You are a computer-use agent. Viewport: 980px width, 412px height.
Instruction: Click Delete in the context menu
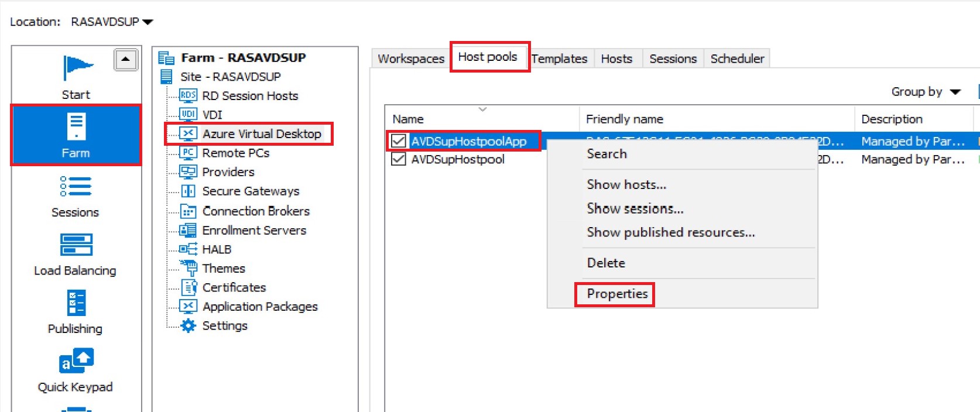pos(606,263)
